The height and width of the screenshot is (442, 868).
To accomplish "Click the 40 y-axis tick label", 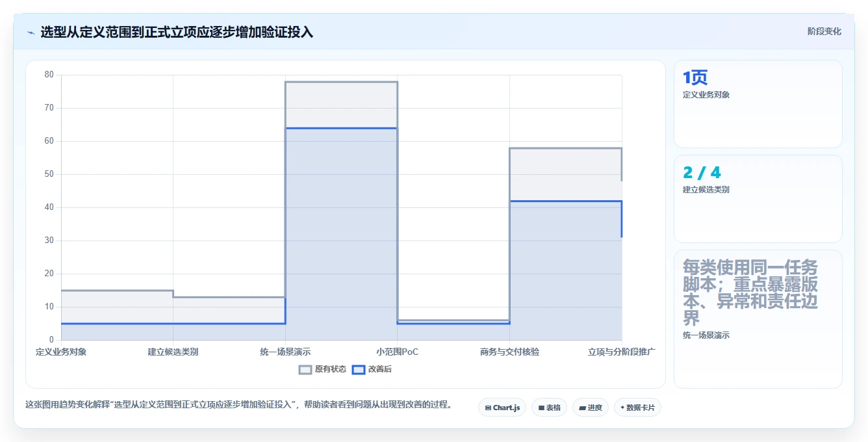I will pos(49,207).
